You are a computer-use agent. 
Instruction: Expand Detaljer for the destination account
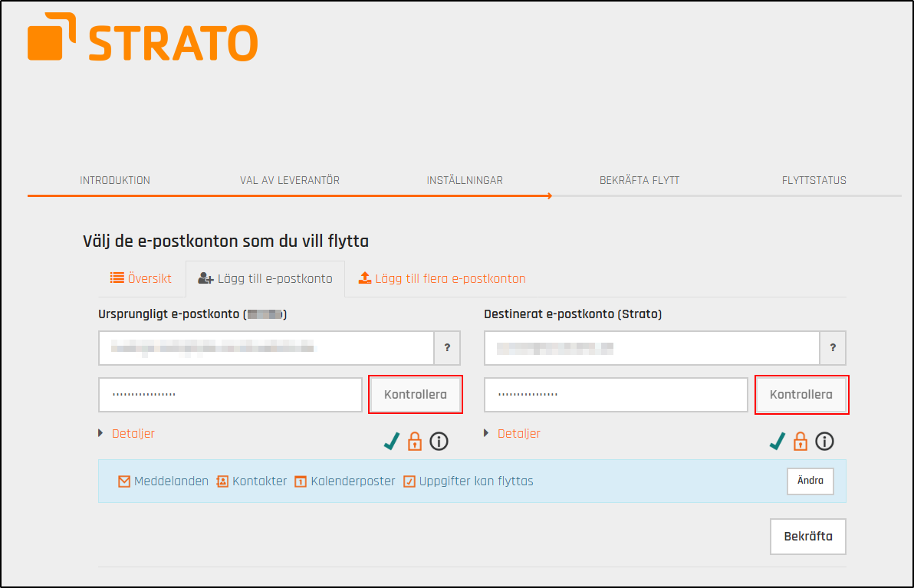[x=518, y=433]
